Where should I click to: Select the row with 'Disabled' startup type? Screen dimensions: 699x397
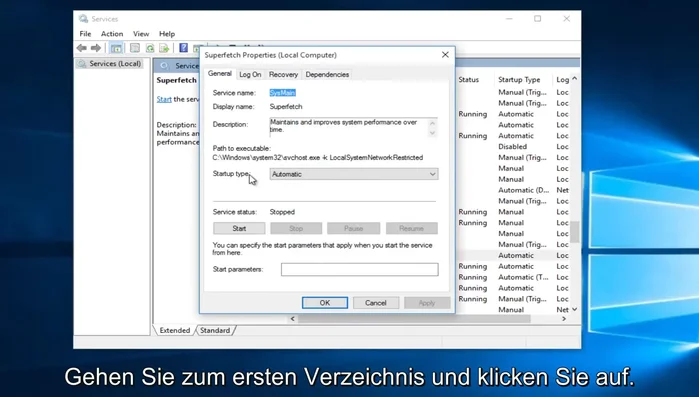pos(513,147)
